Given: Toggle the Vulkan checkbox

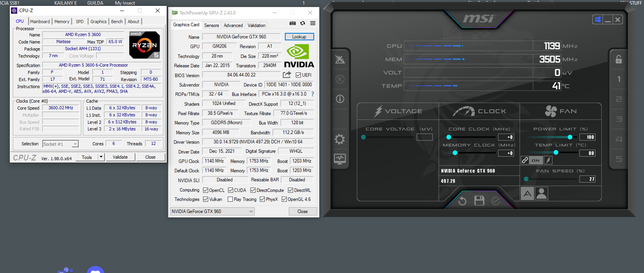Looking at the screenshot, I should point(206,199).
